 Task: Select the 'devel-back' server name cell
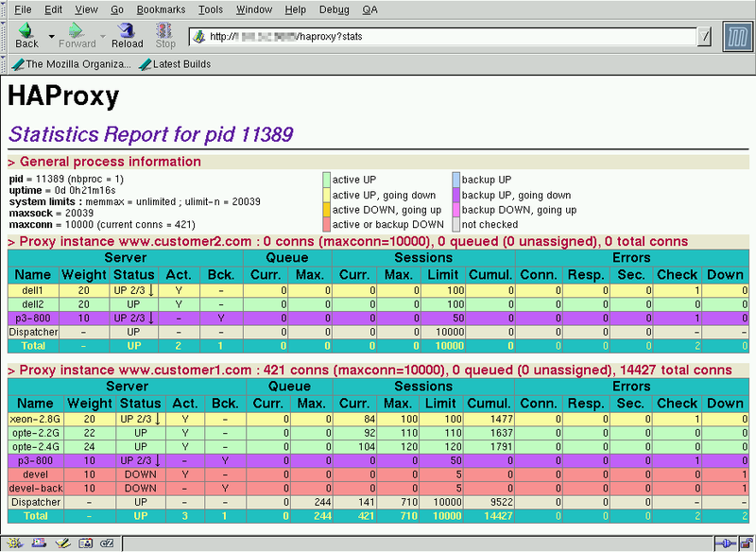point(36,489)
